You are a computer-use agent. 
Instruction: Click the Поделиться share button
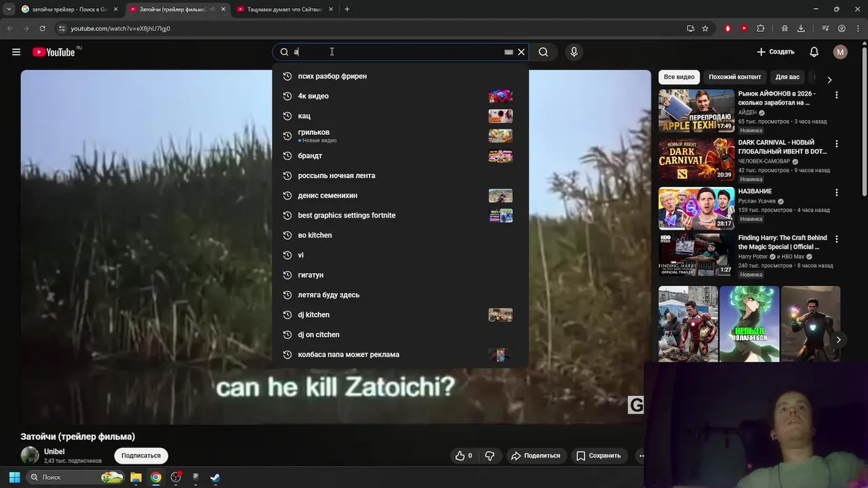point(536,455)
